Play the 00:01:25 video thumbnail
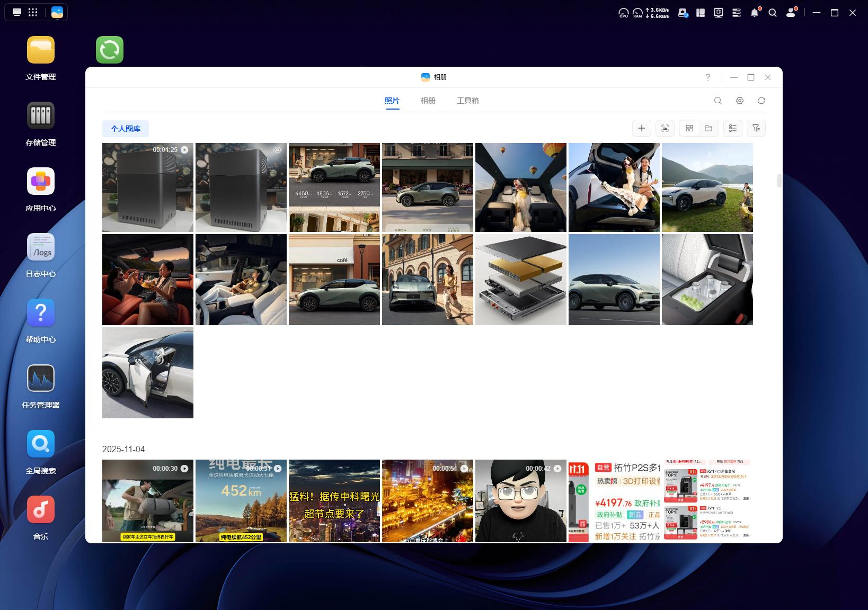The width and height of the screenshot is (868, 610). (148, 187)
